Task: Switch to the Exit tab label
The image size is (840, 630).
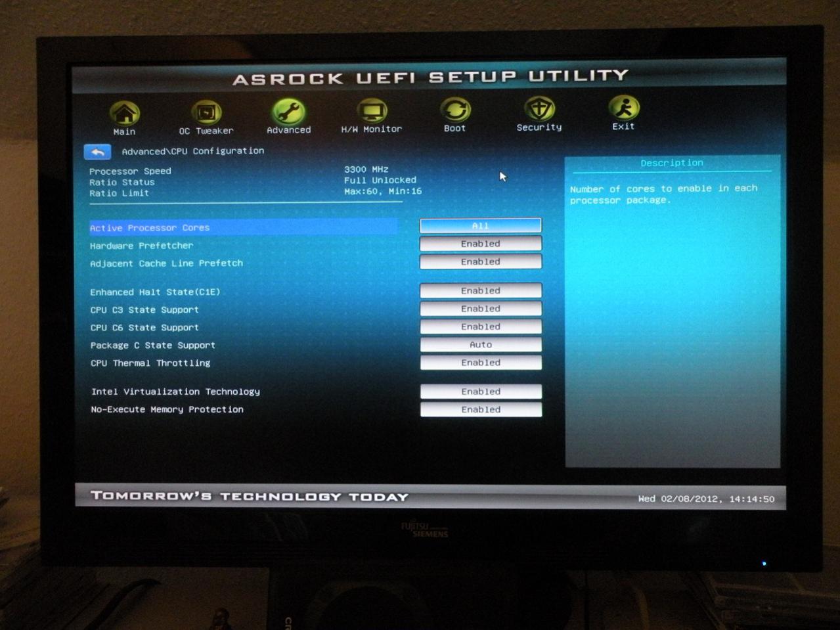Action: click(x=623, y=126)
